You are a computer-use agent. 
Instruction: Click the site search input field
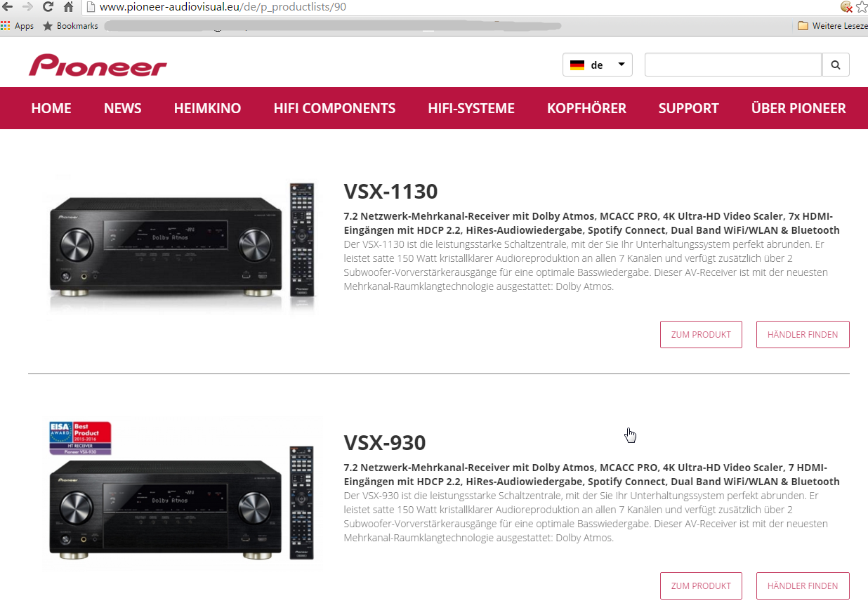pyautogui.click(x=733, y=65)
